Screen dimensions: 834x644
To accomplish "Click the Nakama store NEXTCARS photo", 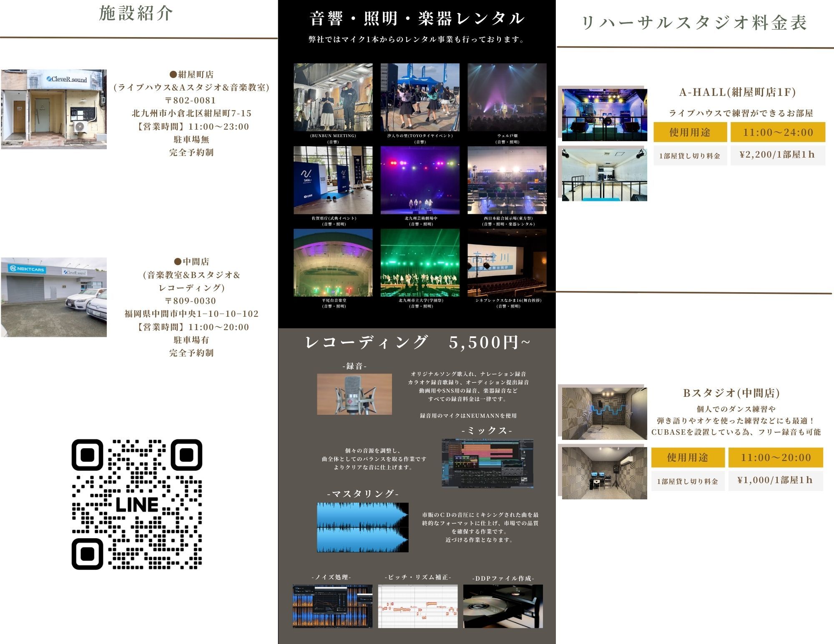I will coord(54,297).
